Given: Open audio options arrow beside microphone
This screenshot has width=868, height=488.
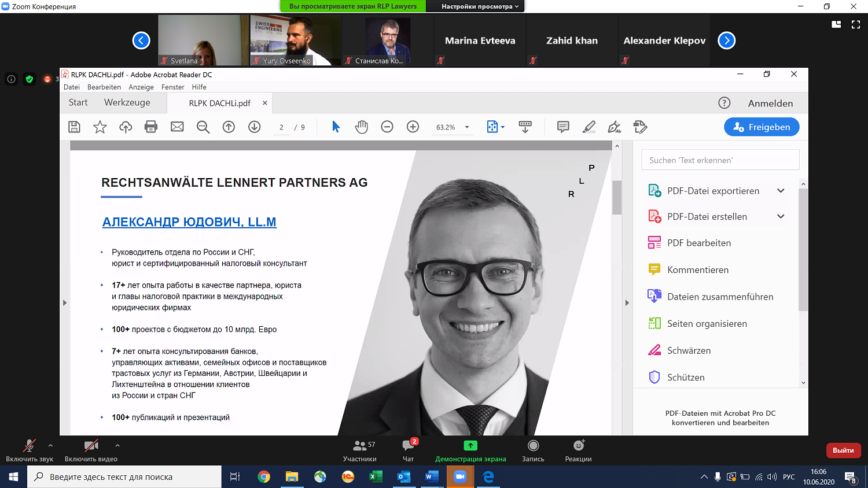Looking at the screenshot, I should (50, 446).
